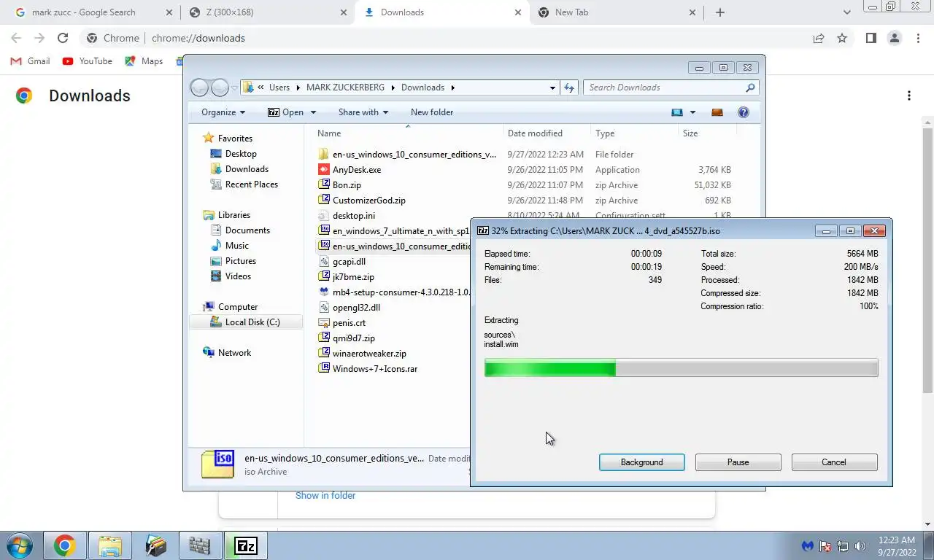Open the brick wall taskbar icon

[x=199, y=545]
